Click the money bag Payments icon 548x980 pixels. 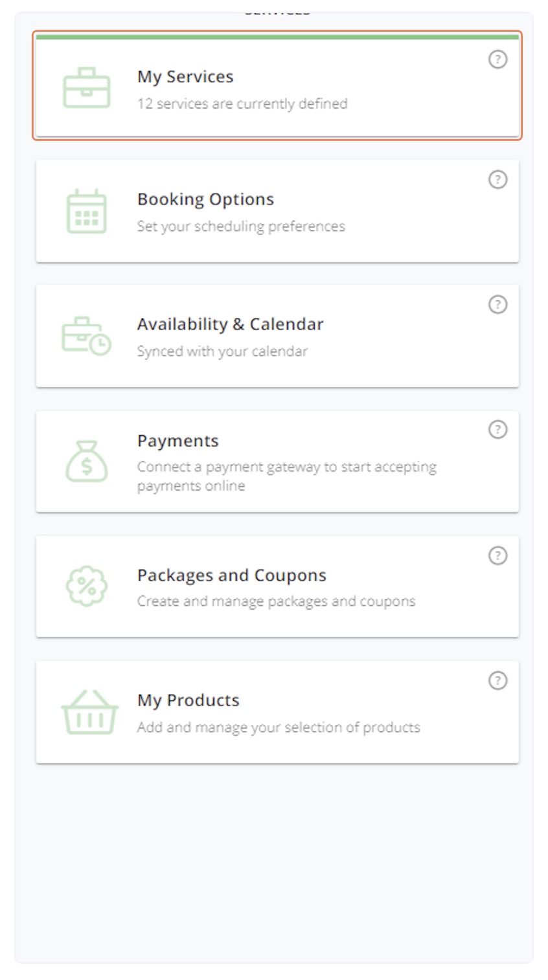87,462
